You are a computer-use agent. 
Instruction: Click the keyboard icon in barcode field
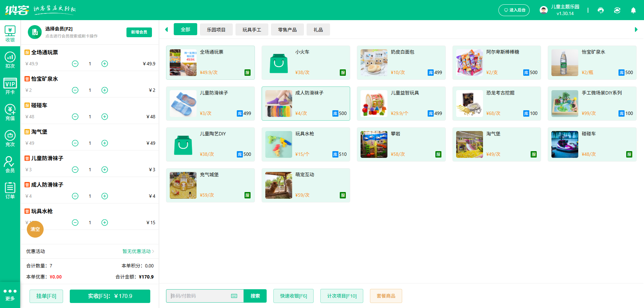click(234, 296)
